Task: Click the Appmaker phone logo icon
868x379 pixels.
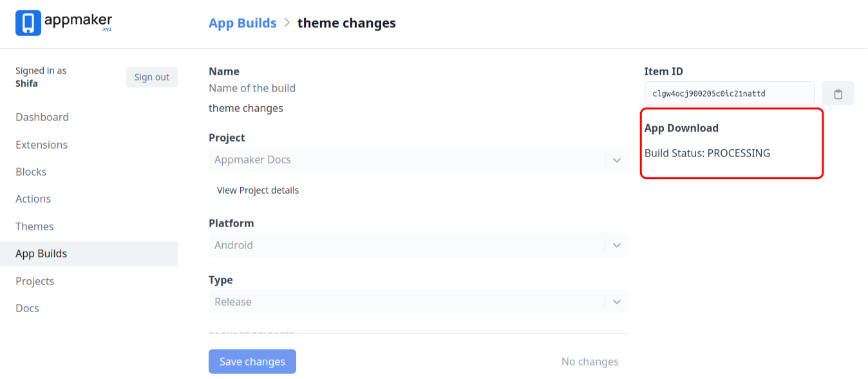Action: pyautogui.click(x=28, y=23)
